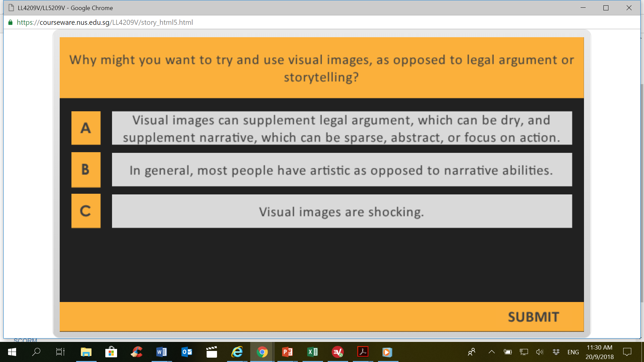Image resolution: width=644 pixels, height=362 pixels.
Task: Choose the artistic versus narrative abilities answer
Action: click(342, 170)
